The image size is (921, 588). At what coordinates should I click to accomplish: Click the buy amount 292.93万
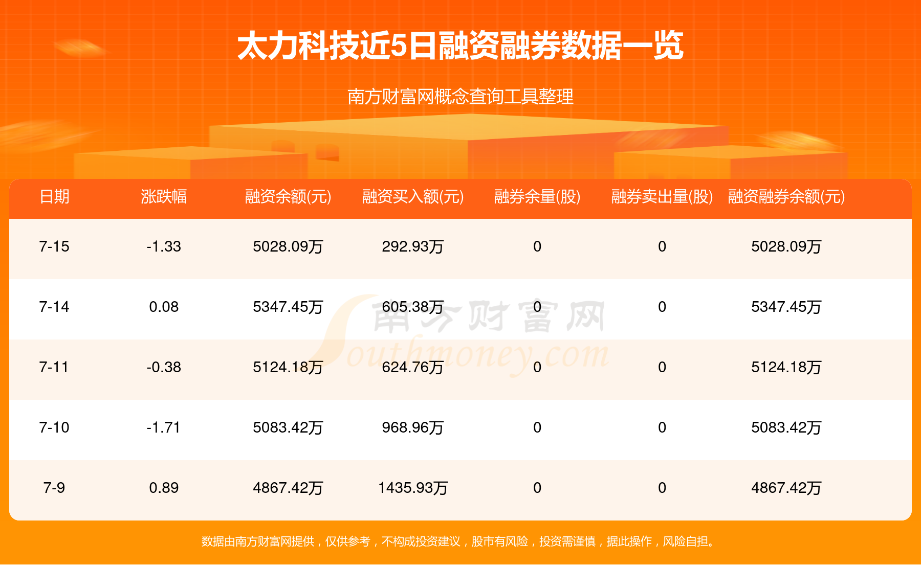tap(413, 246)
